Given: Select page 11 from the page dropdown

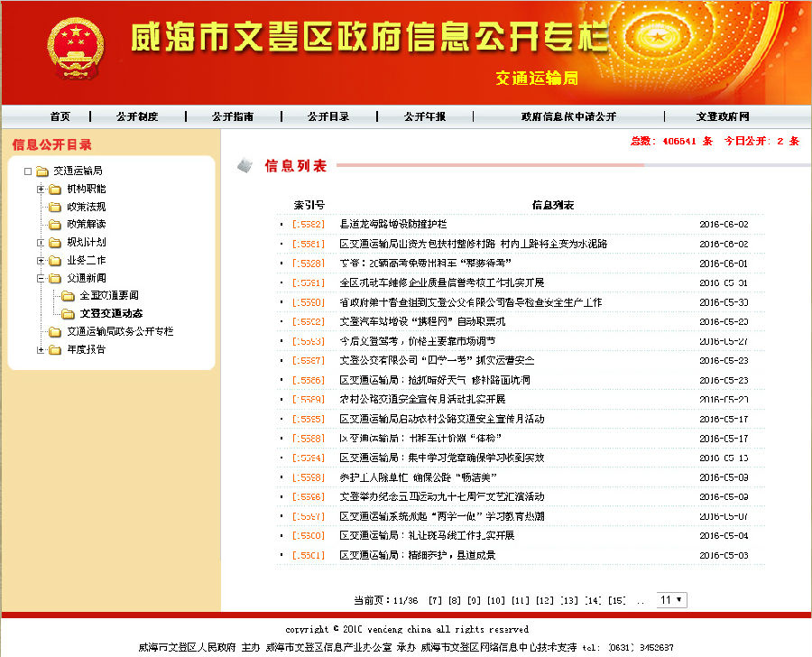Looking at the screenshot, I should [x=670, y=599].
